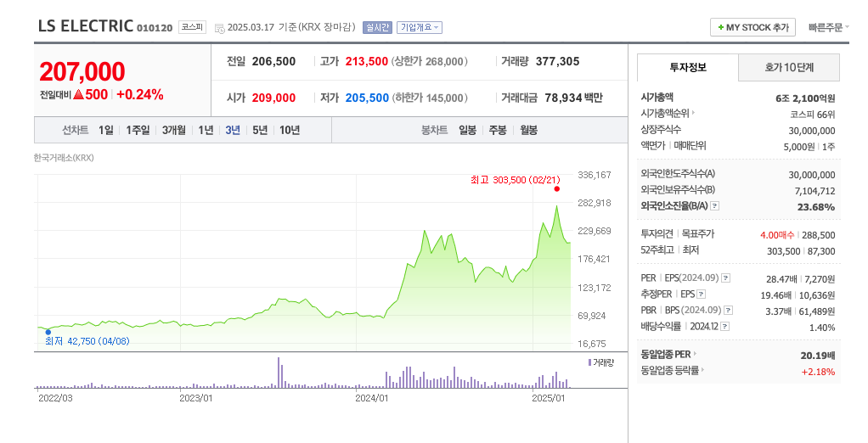Image resolution: width=868 pixels, height=443 pixels.
Task: Click the tallest mid-2023 volume bar
Action: coord(279,373)
